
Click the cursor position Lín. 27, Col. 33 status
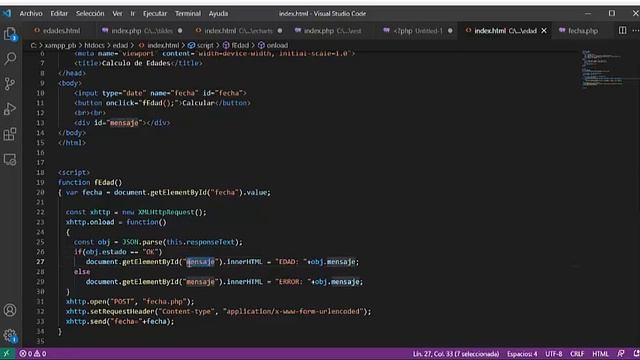[x=456, y=353]
